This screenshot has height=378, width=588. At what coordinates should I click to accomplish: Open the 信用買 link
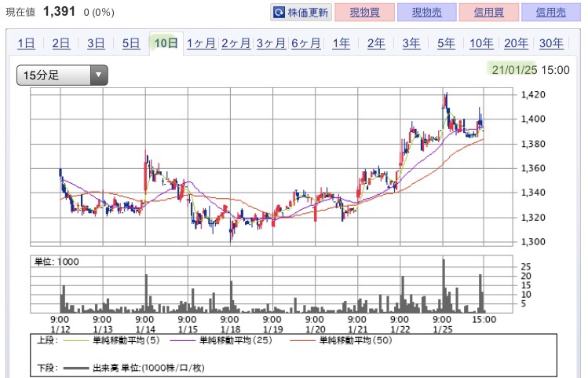click(488, 13)
